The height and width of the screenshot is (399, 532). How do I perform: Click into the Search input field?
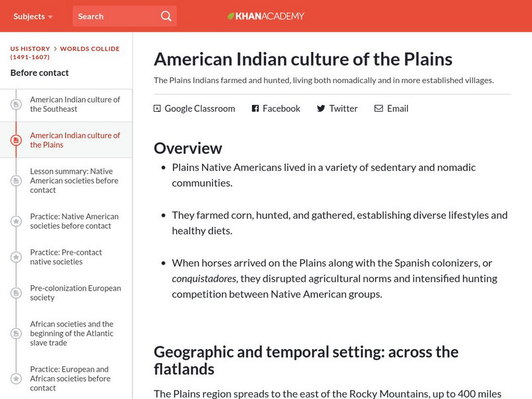113,16
